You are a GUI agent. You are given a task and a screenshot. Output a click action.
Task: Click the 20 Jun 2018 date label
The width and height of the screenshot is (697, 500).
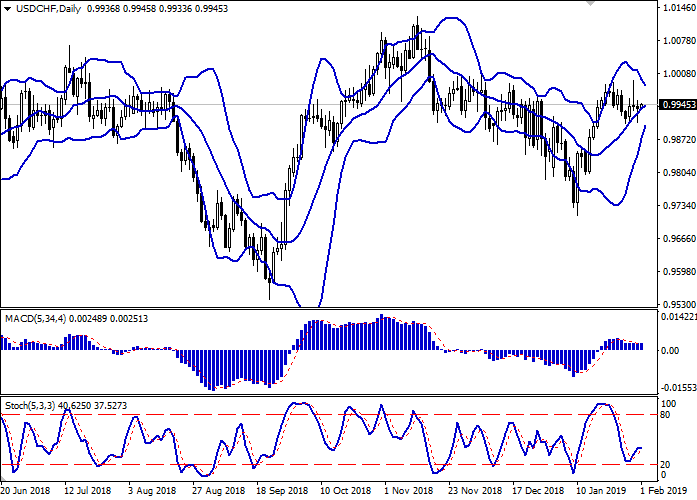point(25,491)
